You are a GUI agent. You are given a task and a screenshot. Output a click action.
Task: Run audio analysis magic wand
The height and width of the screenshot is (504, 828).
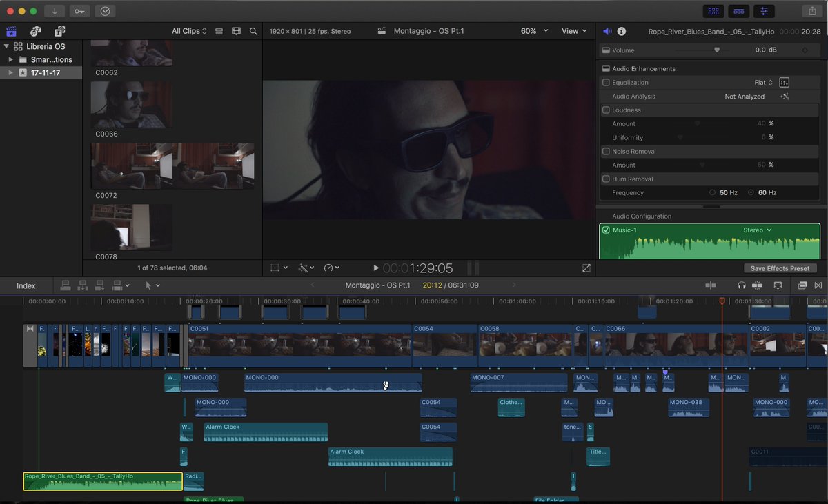click(x=785, y=97)
